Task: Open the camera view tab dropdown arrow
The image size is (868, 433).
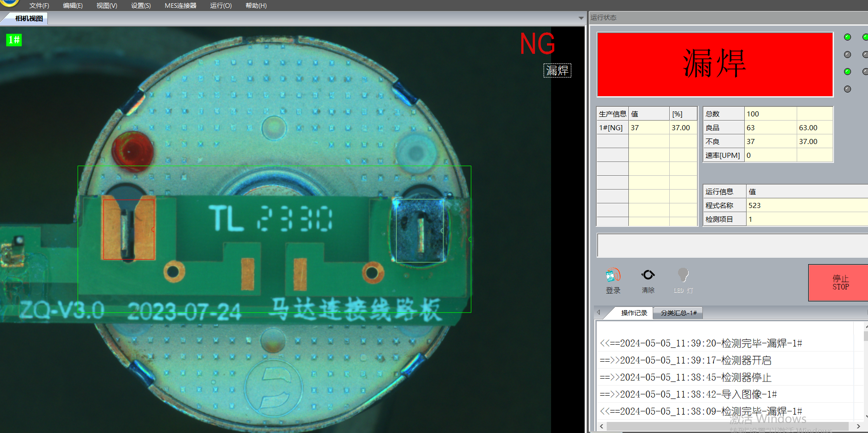Action: coord(581,18)
